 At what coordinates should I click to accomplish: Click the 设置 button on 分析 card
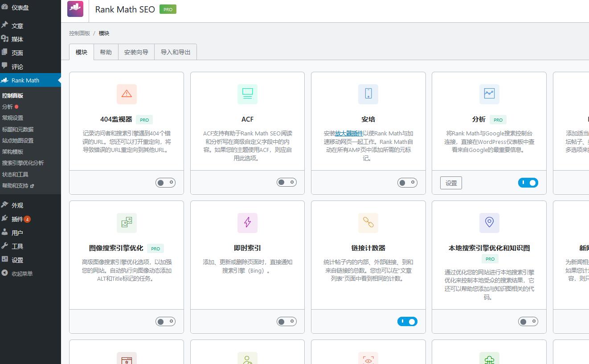[451, 183]
